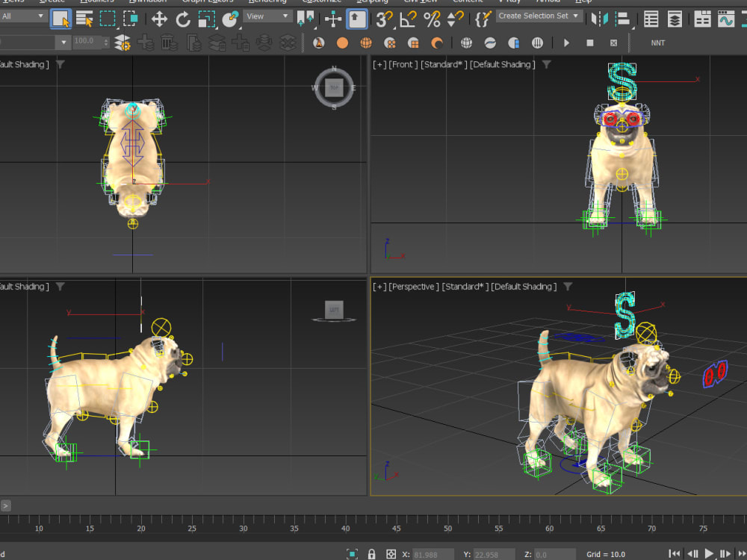Open the Arnold menu
Image resolution: width=747 pixels, height=560 pixels.
(x=548, y=1)
